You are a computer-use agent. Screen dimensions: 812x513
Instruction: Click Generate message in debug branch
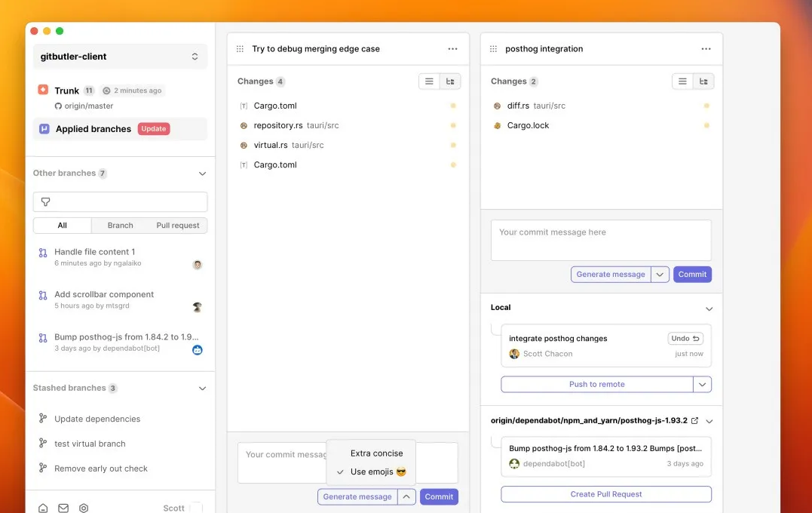(357, 496)
